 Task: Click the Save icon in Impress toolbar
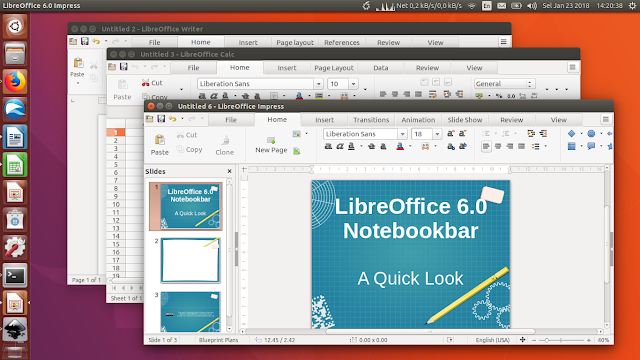[161, 119]
